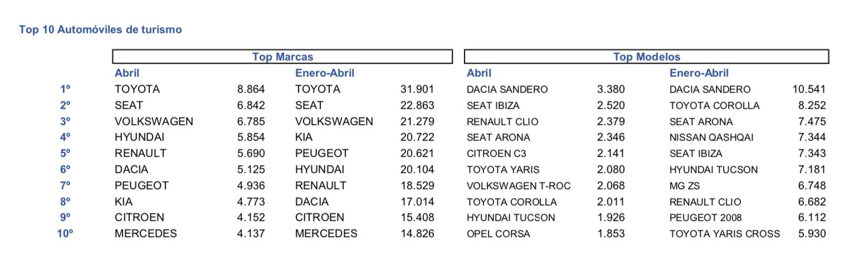Click the OPEL CORSA model entry

point(498,234)
